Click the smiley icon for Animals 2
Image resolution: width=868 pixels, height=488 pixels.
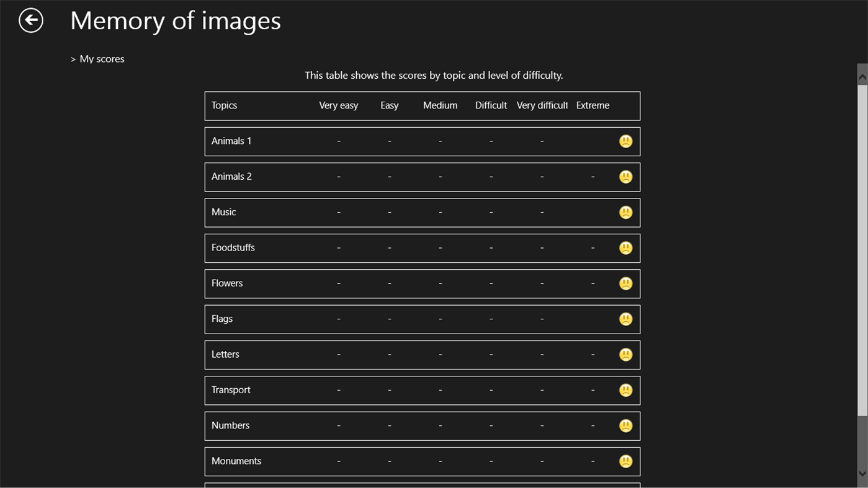pos(625,176)
